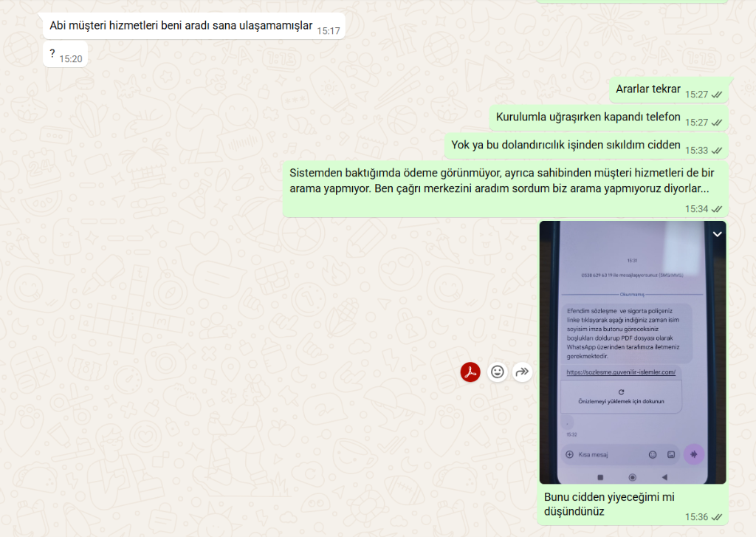Click the read ticks on 'Ararlar tekrar'
The width and height of the screenshot is (756, 537).
pos(717,95)
